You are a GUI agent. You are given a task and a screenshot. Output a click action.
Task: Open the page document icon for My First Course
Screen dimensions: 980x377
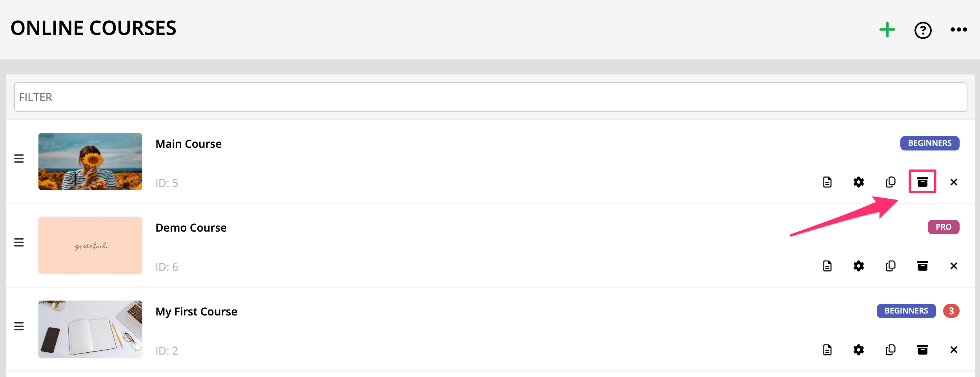pos(827,350)
